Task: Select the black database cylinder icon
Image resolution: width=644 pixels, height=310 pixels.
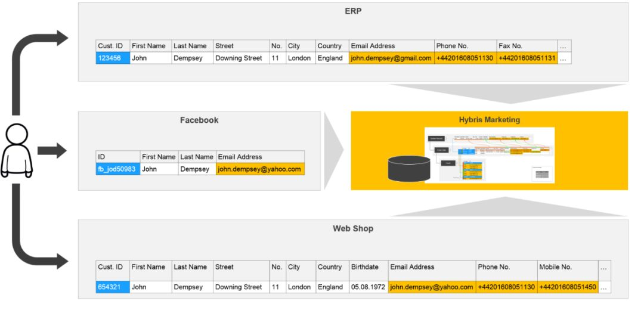Action: pyautogui.click(x=408, y=168)
